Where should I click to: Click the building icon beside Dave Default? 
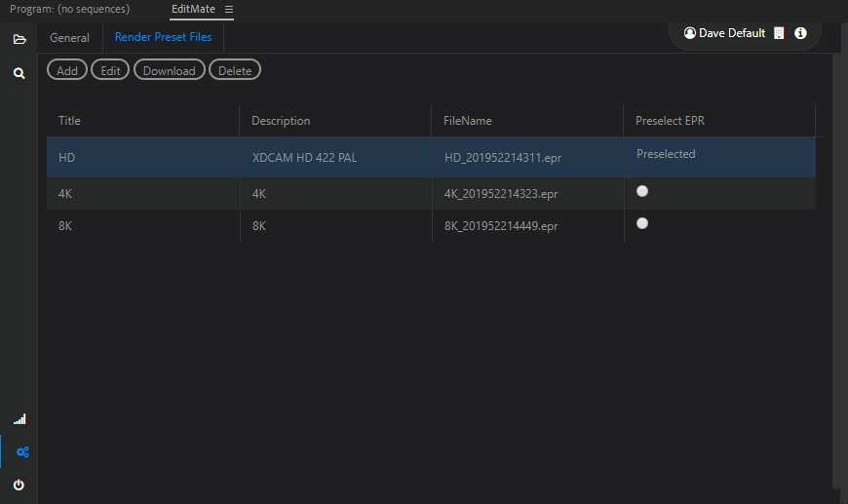[779, 33]
